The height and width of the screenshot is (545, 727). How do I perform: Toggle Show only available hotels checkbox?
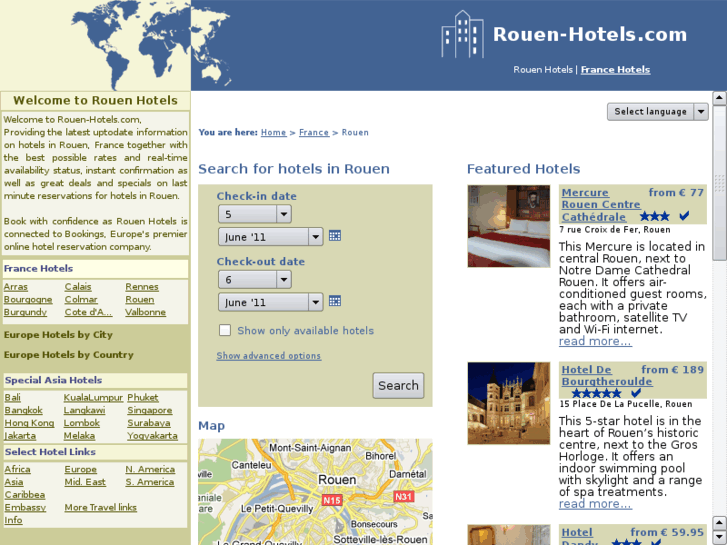(225, 330)
